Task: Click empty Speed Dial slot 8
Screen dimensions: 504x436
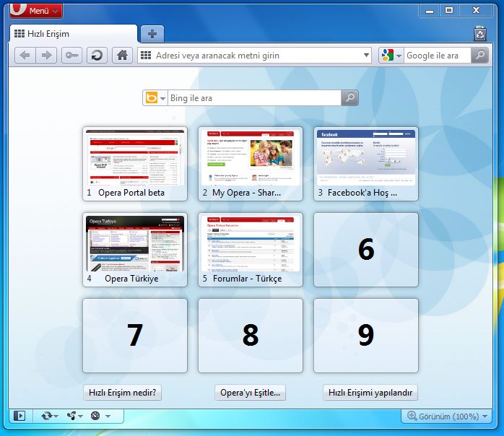Action: [x=251, y=336]
